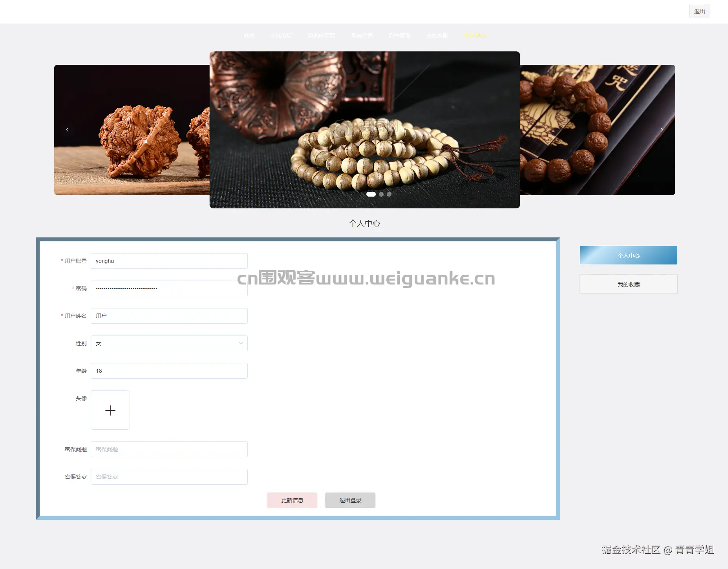Focus the 密码 password field
This screenshot has height=569, width=728.
(169, 288)
